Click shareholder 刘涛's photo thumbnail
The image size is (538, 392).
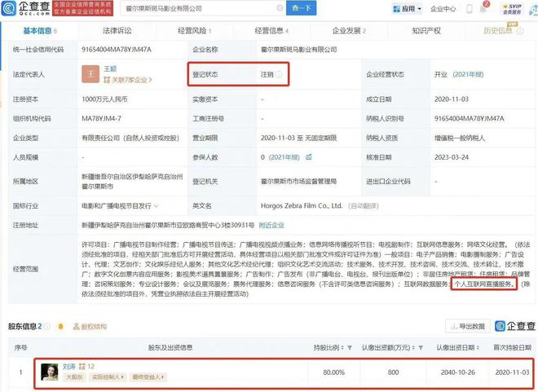(50, 372)
